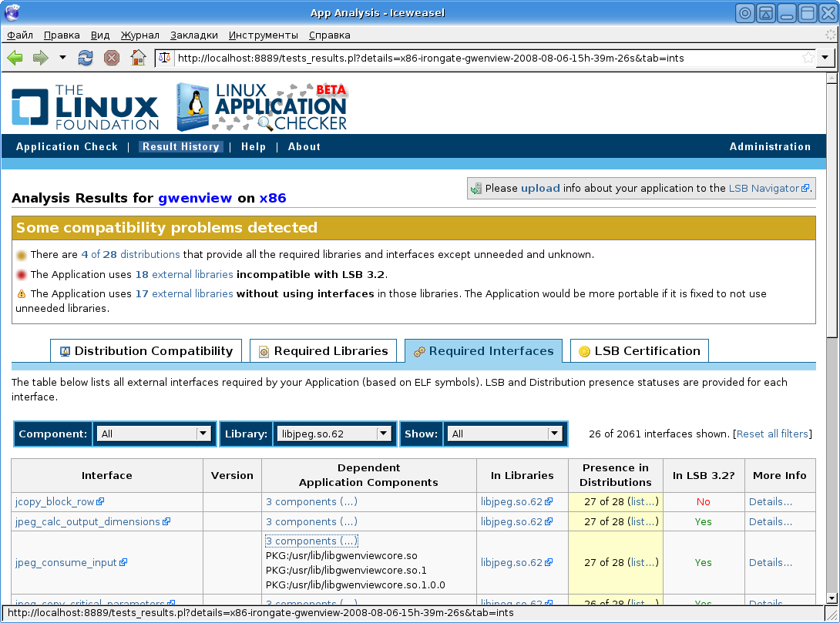Expand distribution 'list...' for jcopy_block_row
Image resolution: width=840 pixels, height=623 pixels.
coord(642,502)
